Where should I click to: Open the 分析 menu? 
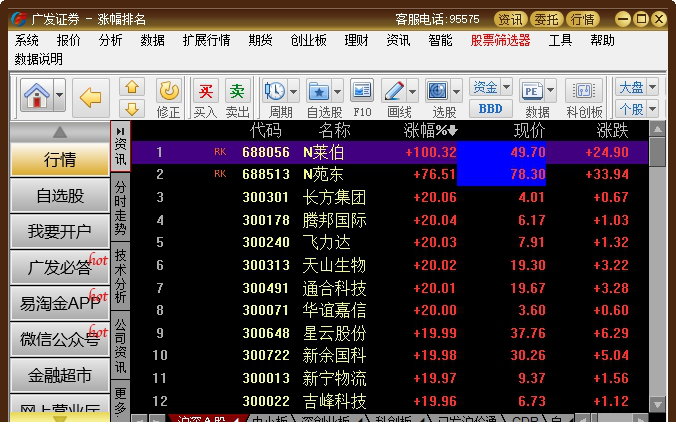(x=110, y=40)
